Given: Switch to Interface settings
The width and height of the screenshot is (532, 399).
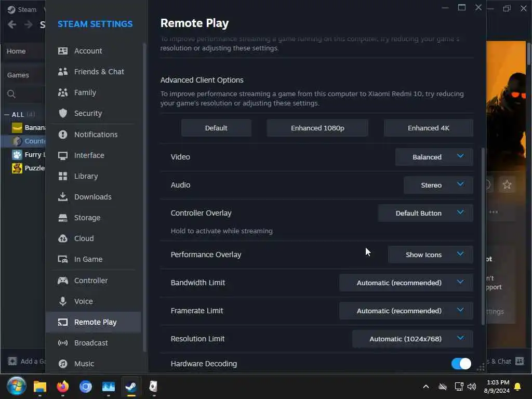Looking at the screenshot, I should coord(94,155).
